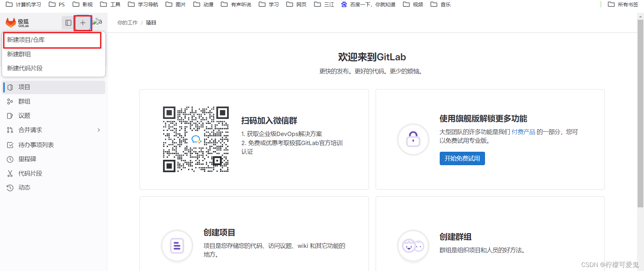The height and width of the screenshot is (271, 644).
Task: Click the 项目 breadcrumb
Action: (x=151, y=23)
